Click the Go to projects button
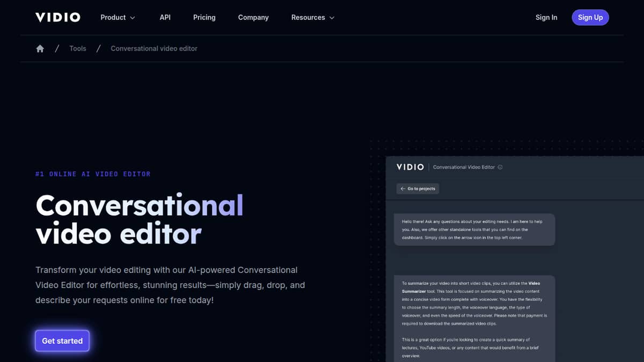 tap(418, 189)
